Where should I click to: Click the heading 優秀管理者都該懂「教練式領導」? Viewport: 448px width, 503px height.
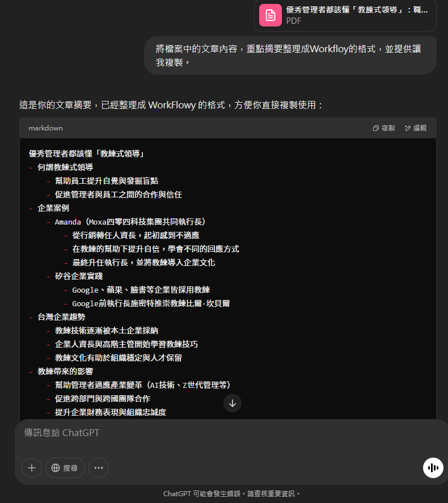pyautogui.click(x=87, y=154)
